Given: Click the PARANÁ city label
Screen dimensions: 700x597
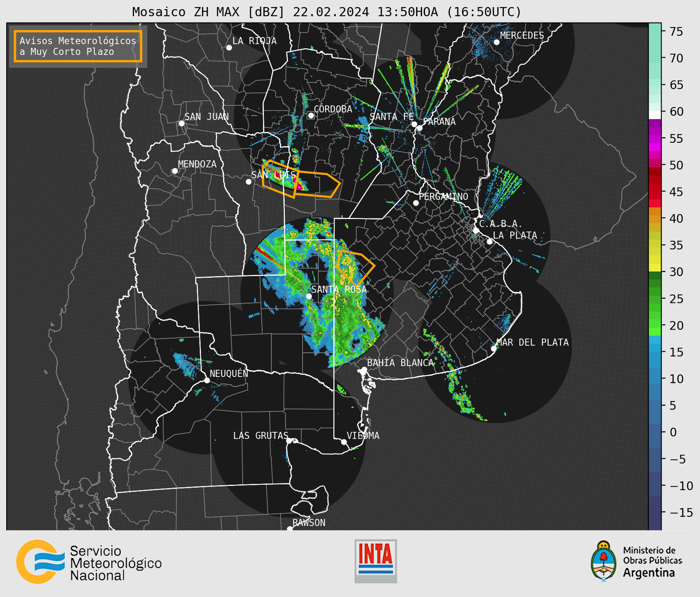Looking at the screenshot, I should pyautogui.click(x=439, y=121).
